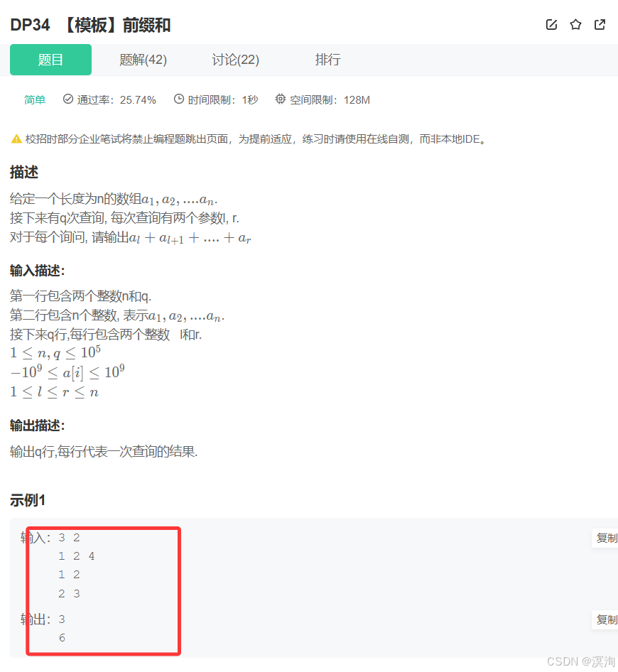Go to the 排行 tab

[328, 60]
